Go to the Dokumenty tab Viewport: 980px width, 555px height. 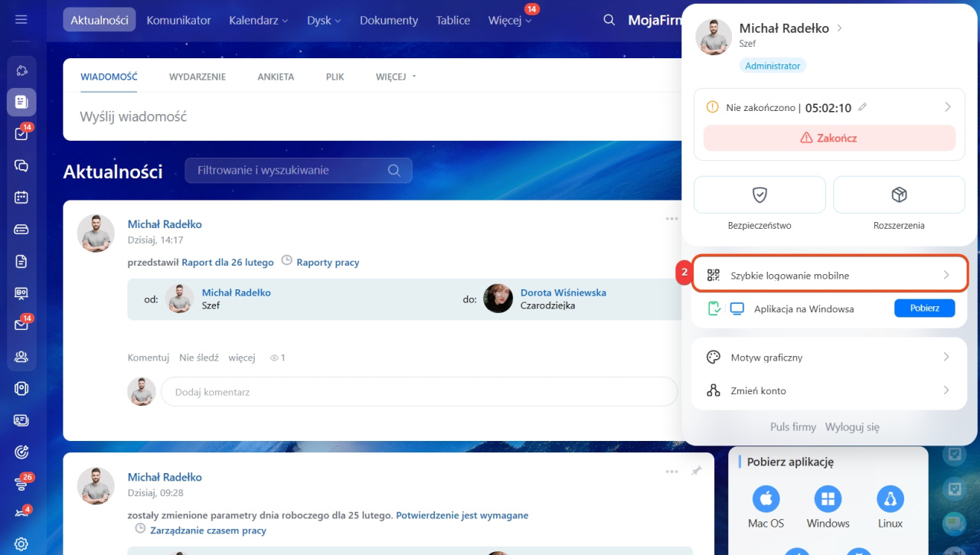tap(389, 20)
